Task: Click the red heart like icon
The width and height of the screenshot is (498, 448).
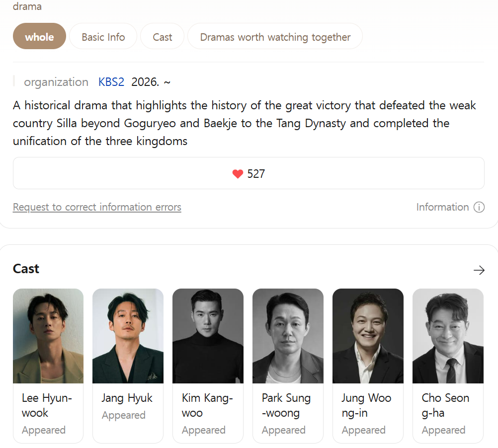Action: 238,174
